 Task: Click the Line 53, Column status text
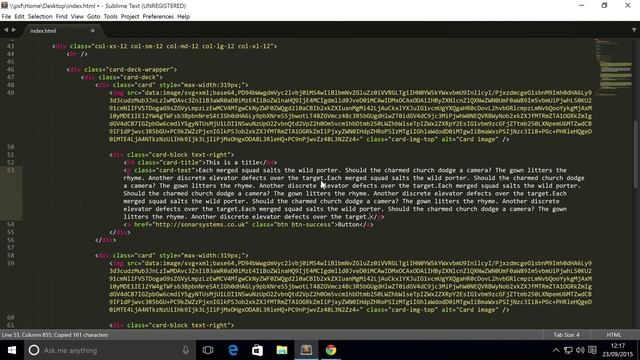coord(55,335)
